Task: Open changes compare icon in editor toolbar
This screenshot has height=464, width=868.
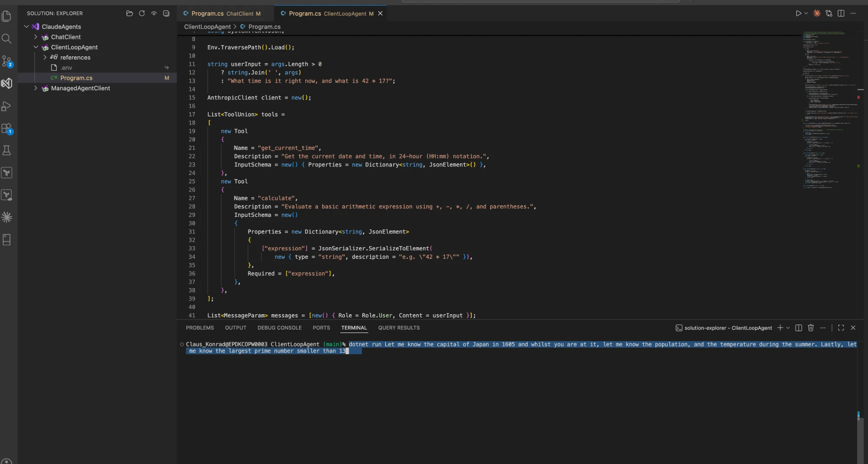Action: (x=829, y=13)
